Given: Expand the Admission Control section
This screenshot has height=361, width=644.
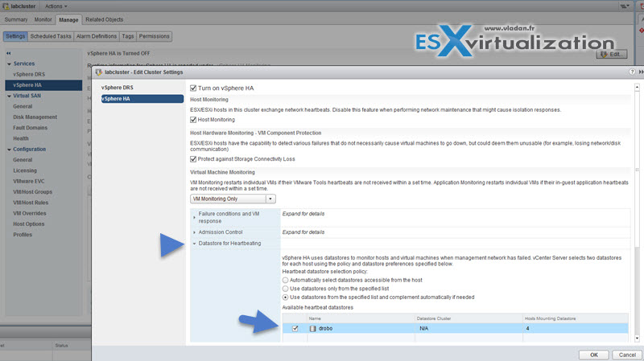Looking at the screenshot, I should coord(194,232).
